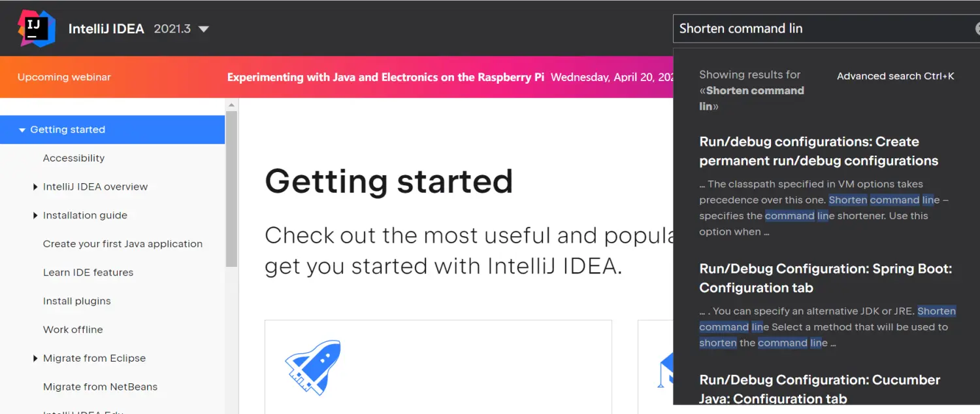The height and width of the screenshot is (414, 980).
Task: Select Install plugins in sidebar
Action: coord(77,302)
